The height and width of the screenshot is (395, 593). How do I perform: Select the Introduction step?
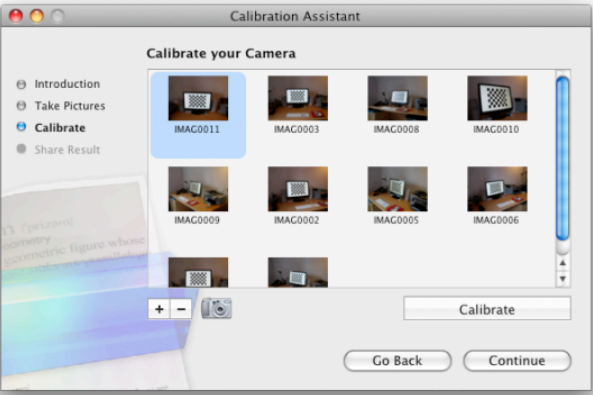click(58, 84)
